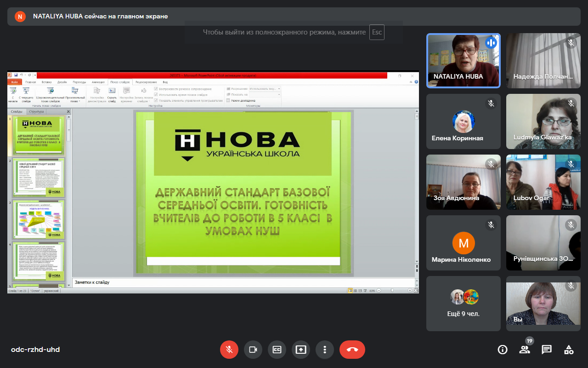
Task: Open the activities shapes icon
Action: tap(569, 350)
